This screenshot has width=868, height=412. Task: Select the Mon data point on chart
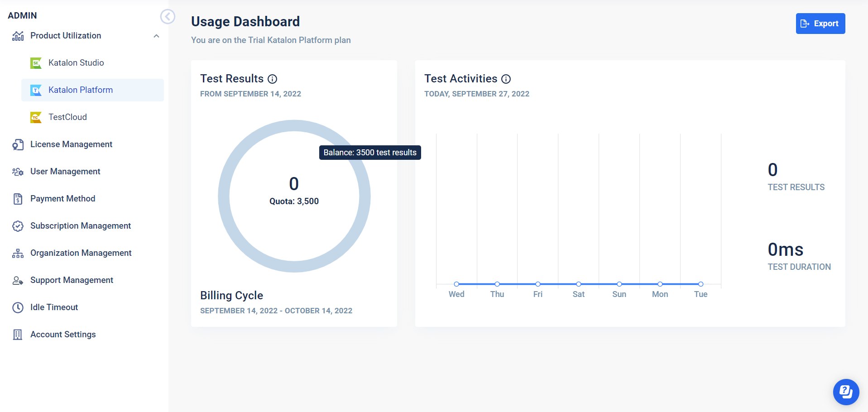coord(660,284)
